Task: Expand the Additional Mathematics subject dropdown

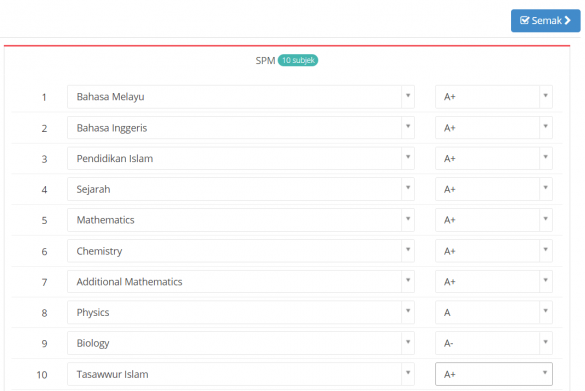Action: 241,281
